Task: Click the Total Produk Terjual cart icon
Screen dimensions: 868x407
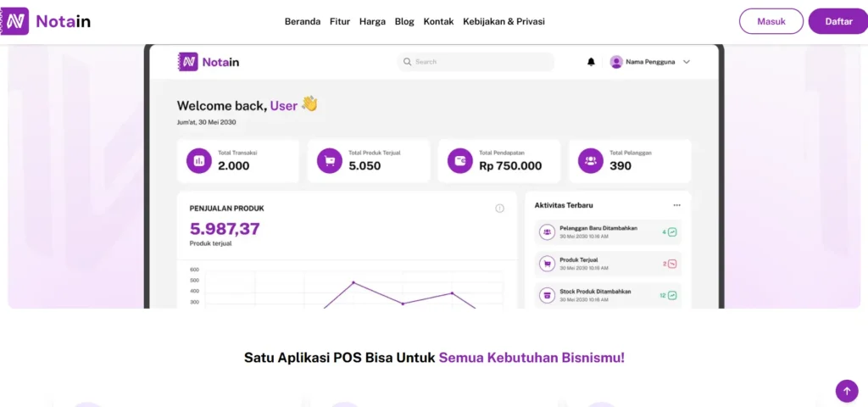Action: click(x=329, y=160)
